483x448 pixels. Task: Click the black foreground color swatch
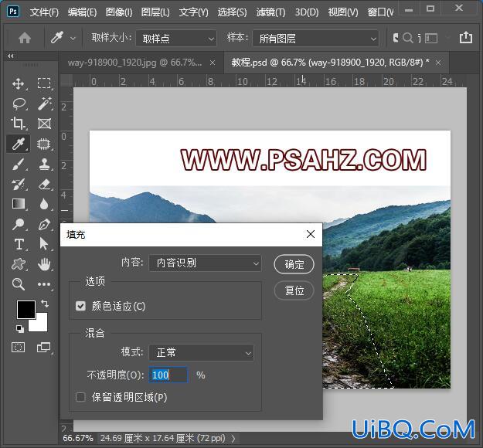(x=25, y=308)
